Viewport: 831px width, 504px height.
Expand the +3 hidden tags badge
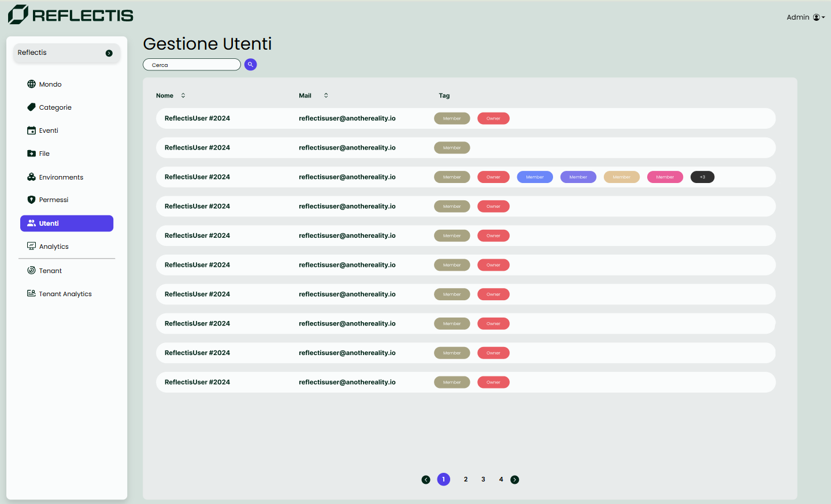point(702,177)
